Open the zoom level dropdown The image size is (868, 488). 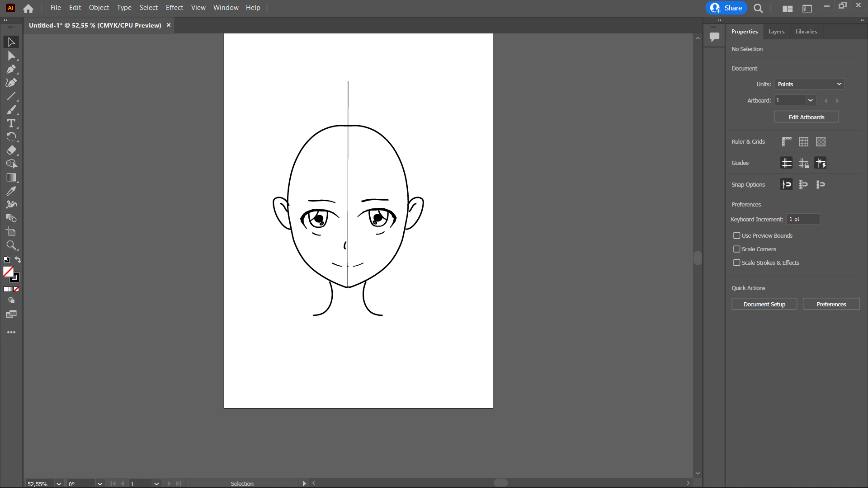tap(58, 483)
